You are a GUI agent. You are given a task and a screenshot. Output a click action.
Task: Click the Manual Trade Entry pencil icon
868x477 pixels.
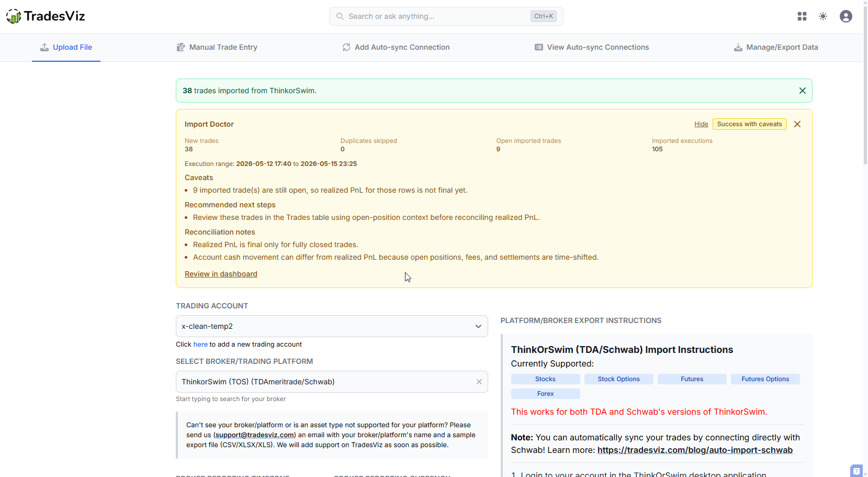181,47
